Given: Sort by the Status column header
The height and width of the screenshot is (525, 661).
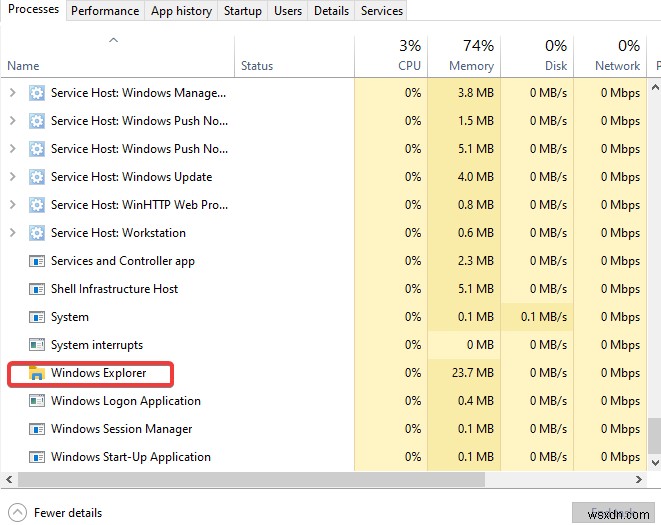Looking at the screenshot, I should (x=294, y=57).
